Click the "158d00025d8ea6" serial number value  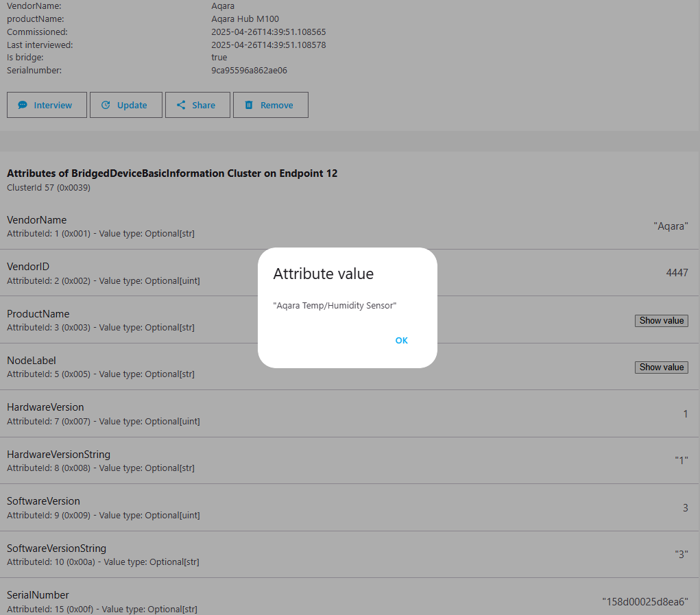click(644, 601)
